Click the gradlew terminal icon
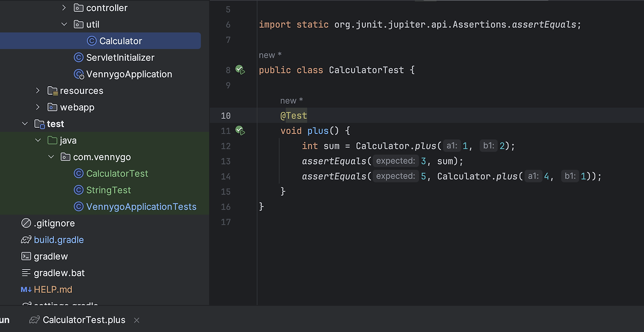 [x=26, y=256]
